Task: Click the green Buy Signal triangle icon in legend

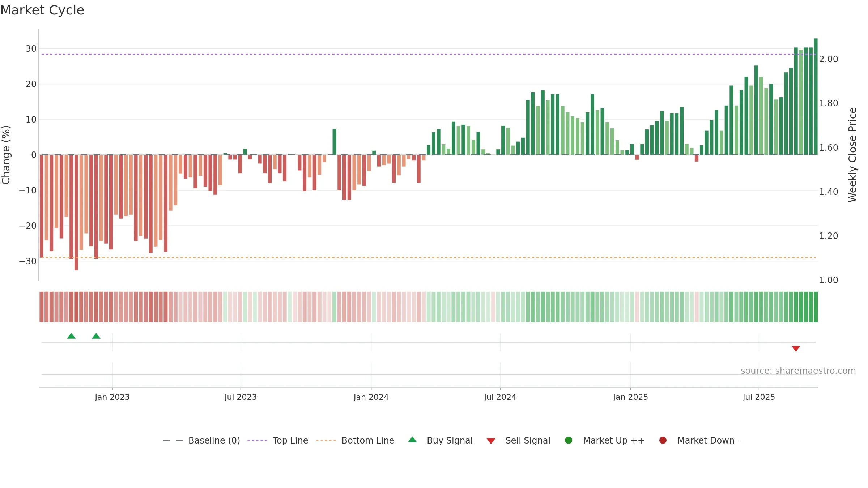Action: click(412, 440)
